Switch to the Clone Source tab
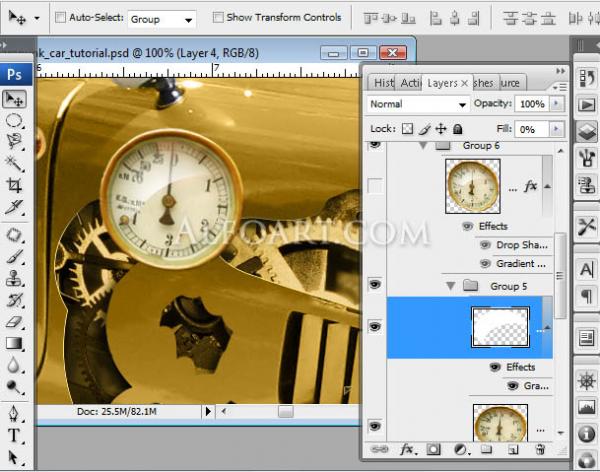 (511, 83)
